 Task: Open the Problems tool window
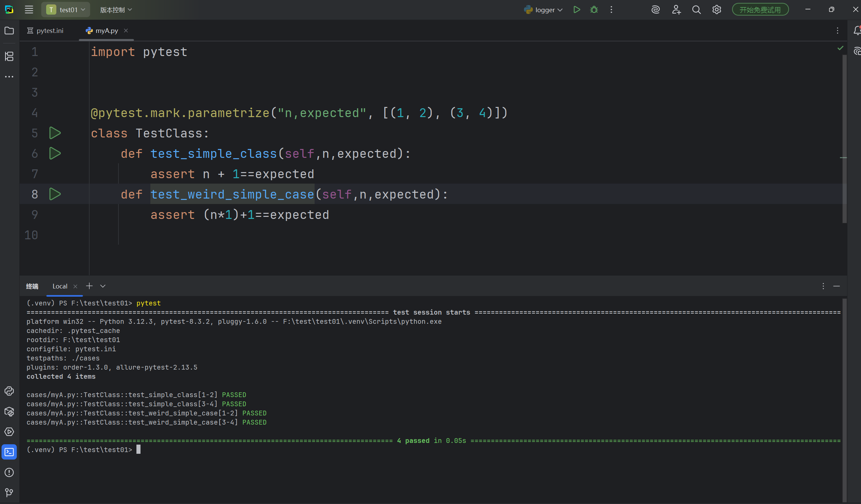[9, 472]
